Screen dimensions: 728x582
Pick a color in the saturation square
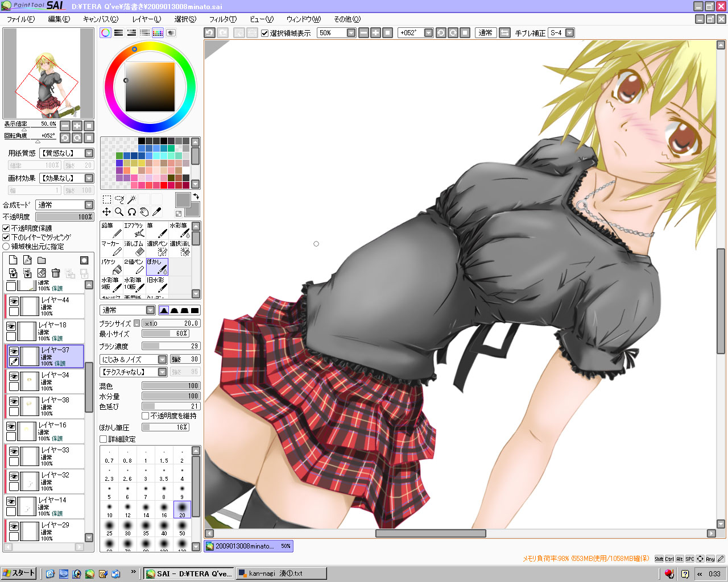tap(150, 86)
